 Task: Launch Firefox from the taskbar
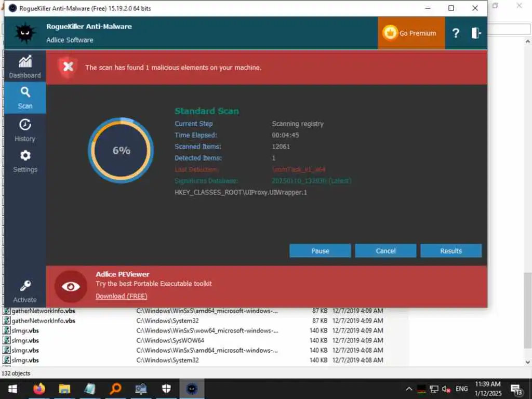[x=39, y=389]
